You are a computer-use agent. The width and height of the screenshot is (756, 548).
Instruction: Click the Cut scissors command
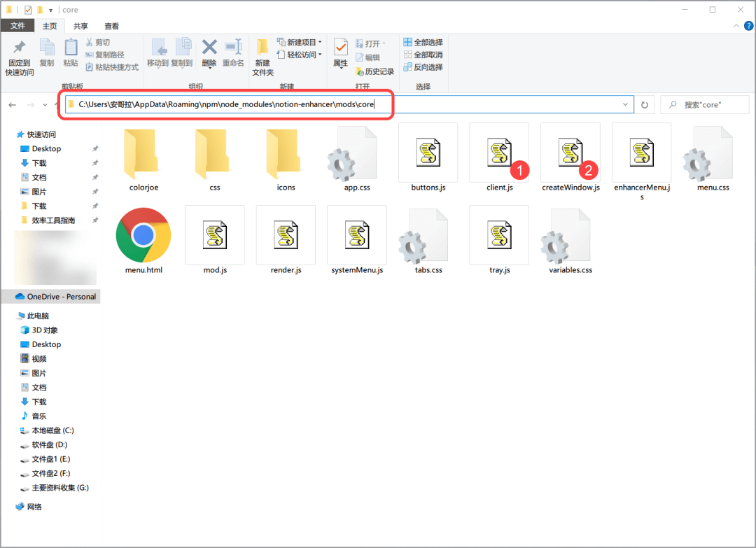[98, 43]
